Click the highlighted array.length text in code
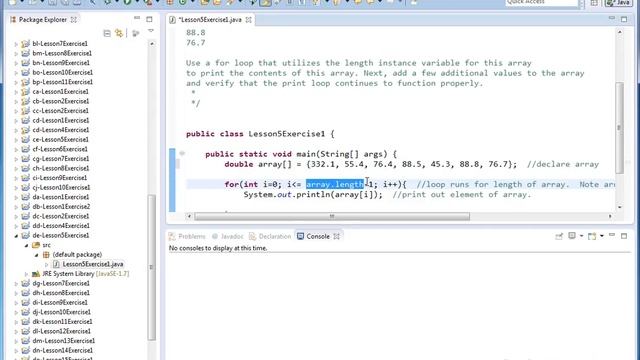 [335, 184]
